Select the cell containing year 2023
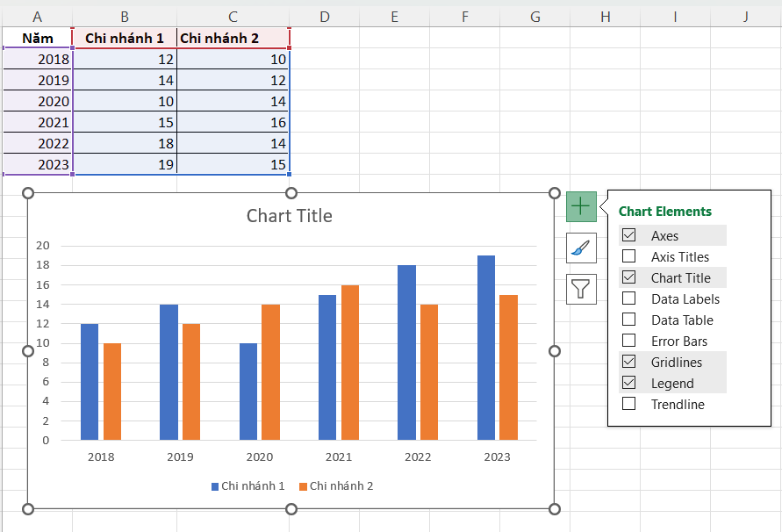The width and height of the screenshot is (782, 532). point(38,164)
